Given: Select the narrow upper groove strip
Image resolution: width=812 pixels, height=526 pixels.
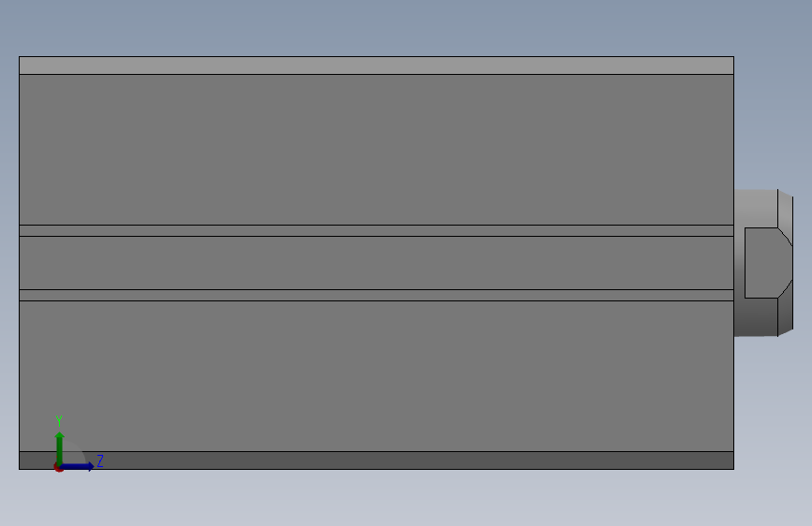Looking at the screenshot, I should point(376,231).
